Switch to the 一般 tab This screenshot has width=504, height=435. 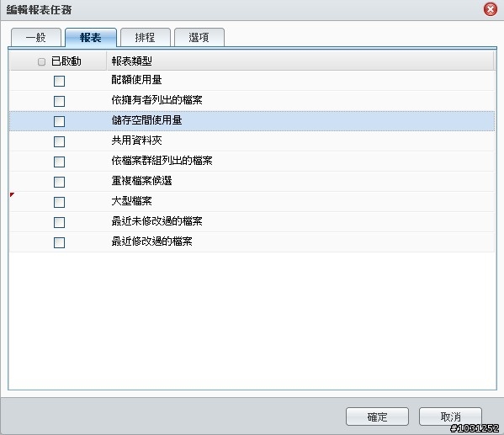[35, 37]
